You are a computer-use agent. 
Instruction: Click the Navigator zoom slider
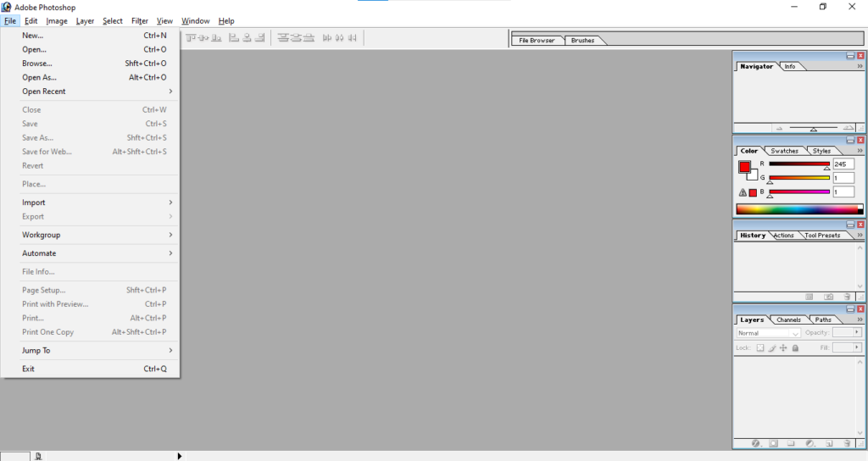point(813,129)
